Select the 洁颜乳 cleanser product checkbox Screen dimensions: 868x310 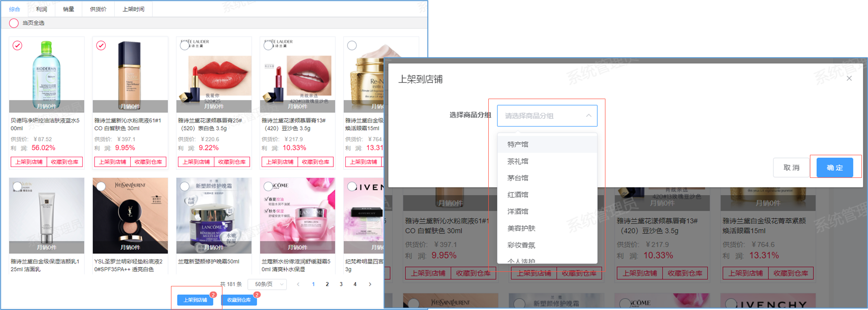pos(17,186)
